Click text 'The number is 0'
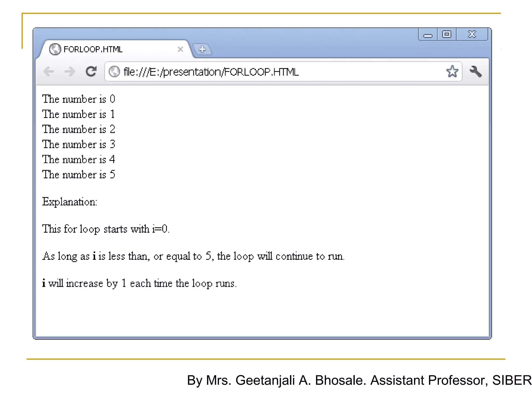The image size is (532, 399). [x=79, y=99]
